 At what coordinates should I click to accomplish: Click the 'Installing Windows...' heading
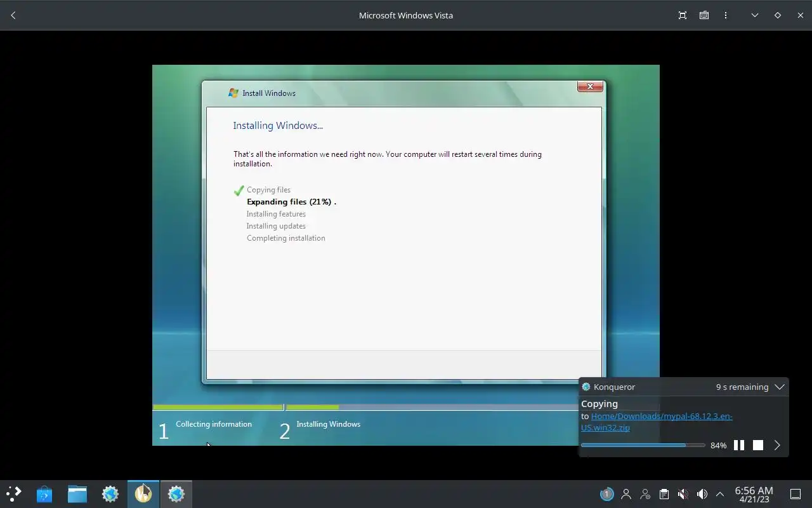pos(278,126)
